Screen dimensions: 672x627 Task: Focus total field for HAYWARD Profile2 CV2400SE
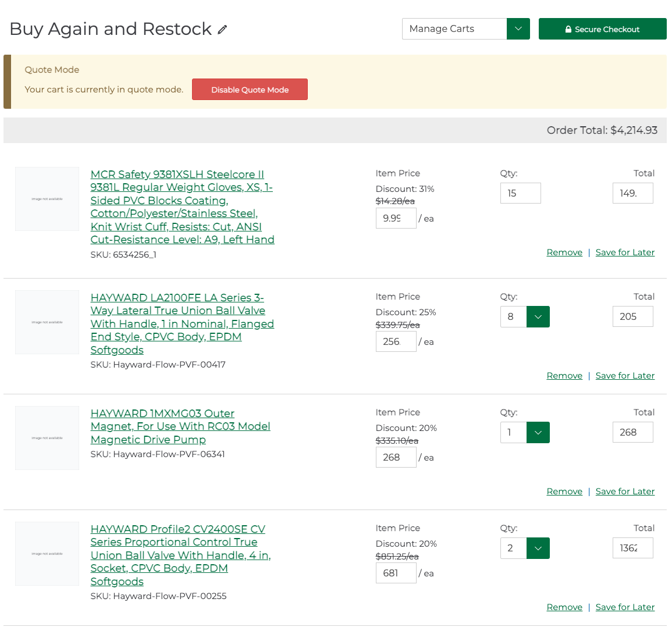click(x=633, y=548)
